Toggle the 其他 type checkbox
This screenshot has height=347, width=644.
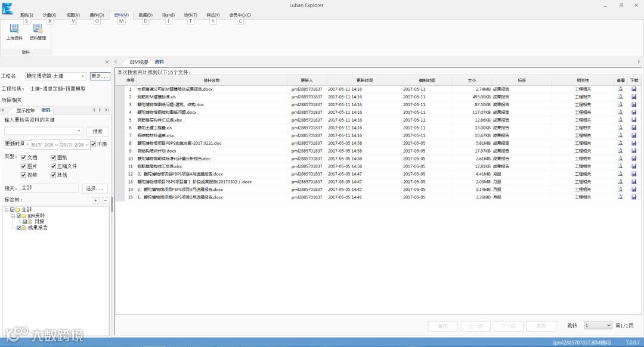54,175
